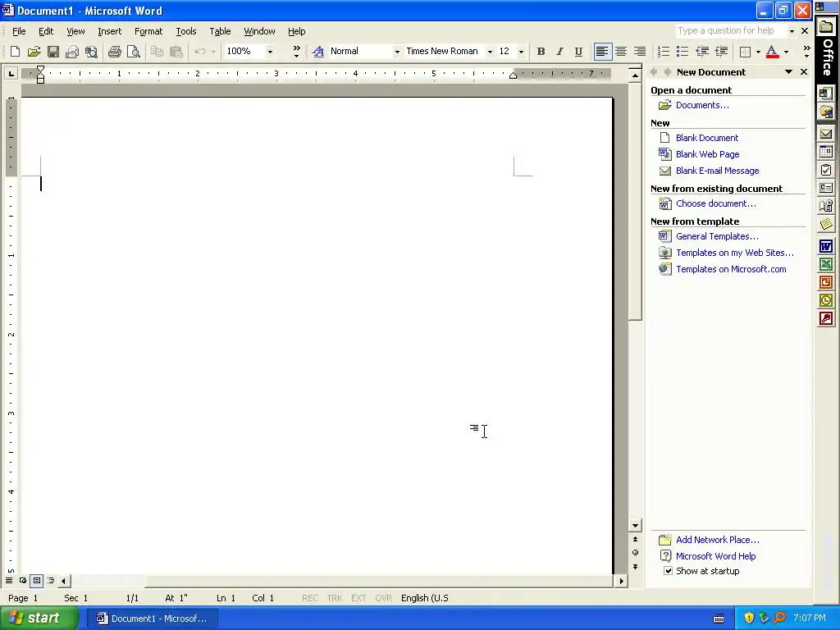Uncheck Show at startup checkbox
This screenshot has height=630, width=840.
(x=668, y=571)
